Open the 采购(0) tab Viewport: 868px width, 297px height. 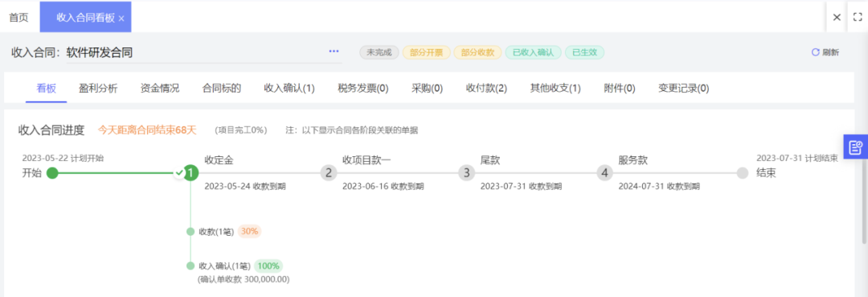428,89
